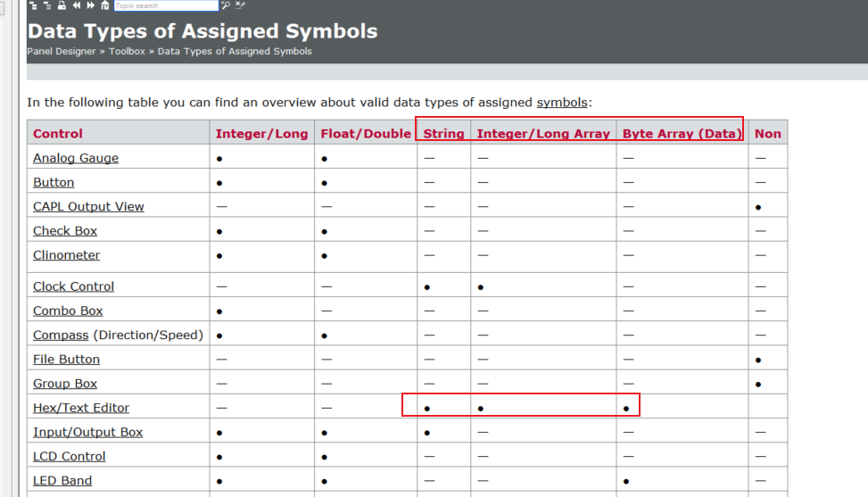Image resolution: width=868 pixels, height=497 pixels.
Task: Click the page title Data Types of Assigned Symbols
Action: pos(203,31)
